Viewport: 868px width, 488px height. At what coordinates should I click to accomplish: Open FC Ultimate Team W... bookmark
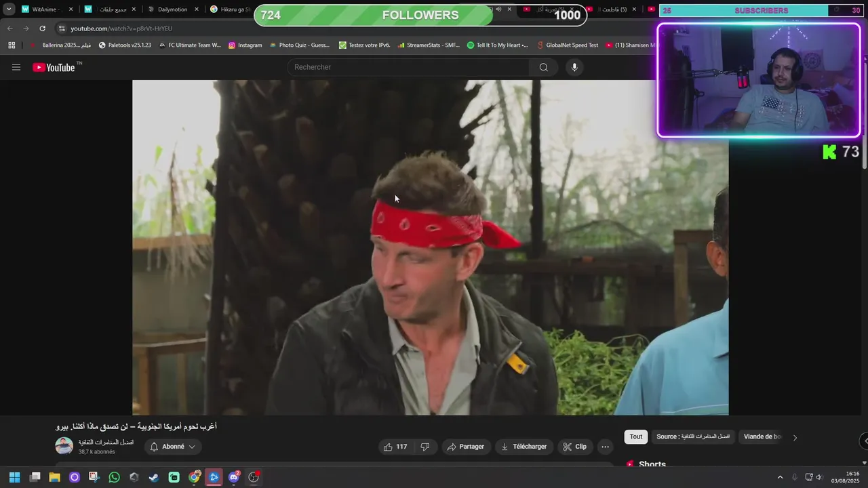point(190,45)
